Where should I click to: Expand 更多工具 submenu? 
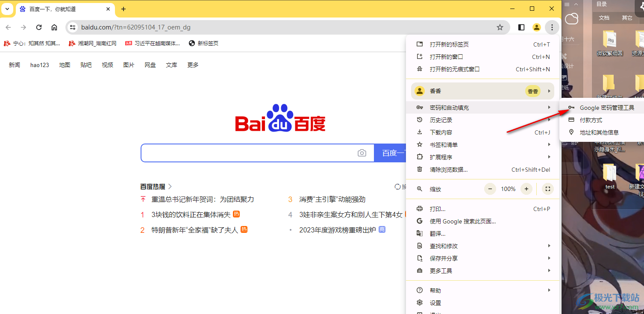pos(483,271)
